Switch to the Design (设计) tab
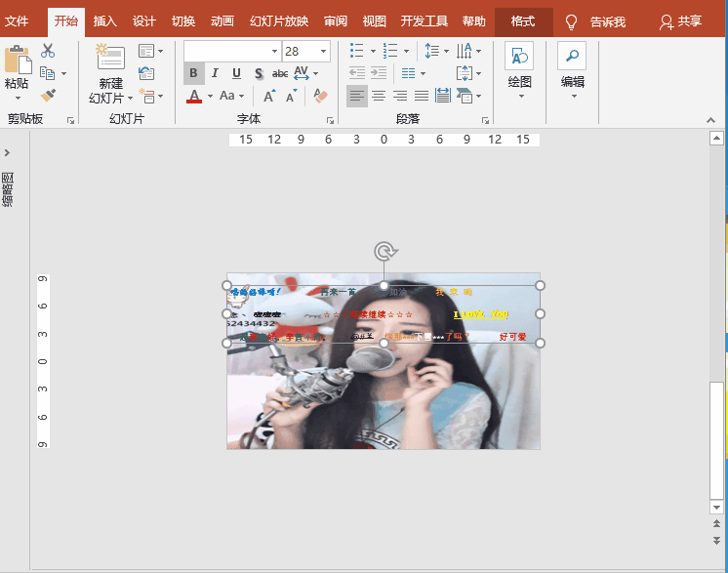This screenshot has width=728, height=573. (x=143, y=21)
